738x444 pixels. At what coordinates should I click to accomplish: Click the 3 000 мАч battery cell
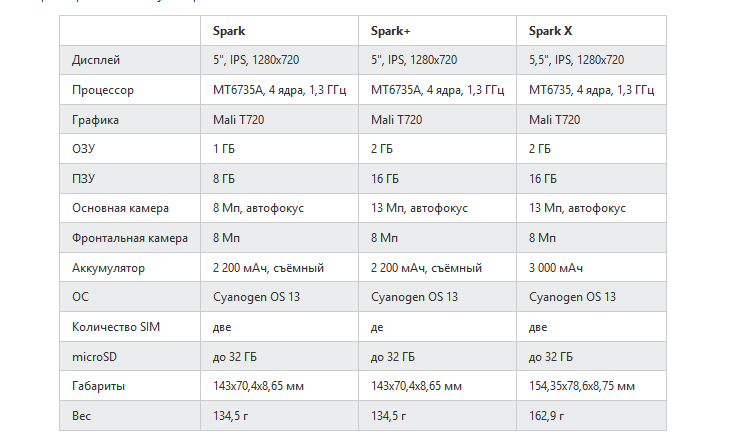557,268
